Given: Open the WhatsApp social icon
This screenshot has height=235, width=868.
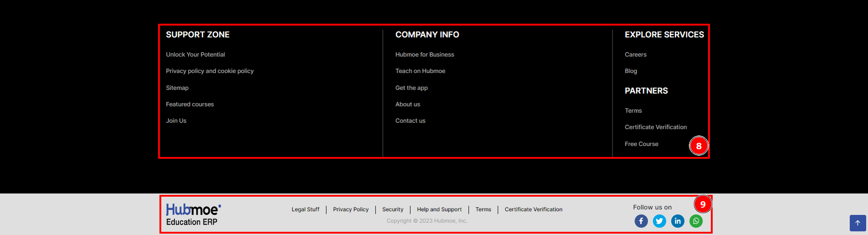Looking at the screenshot, I should (696, 221).
